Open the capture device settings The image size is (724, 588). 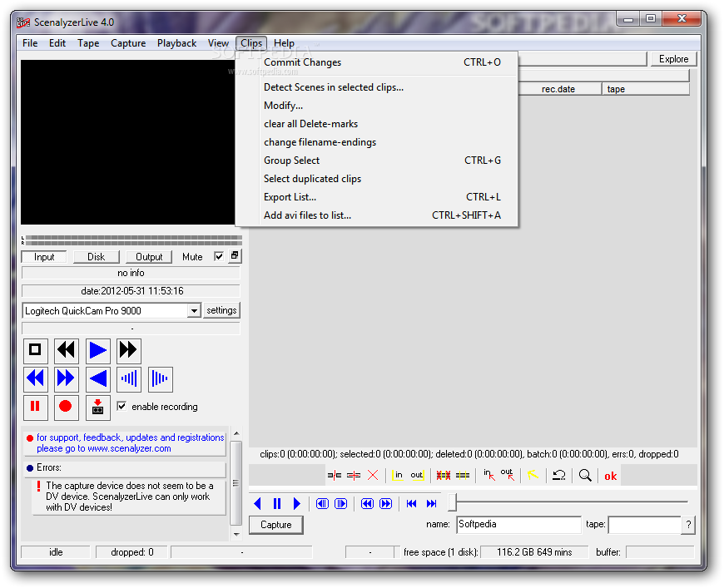[221, 310]
